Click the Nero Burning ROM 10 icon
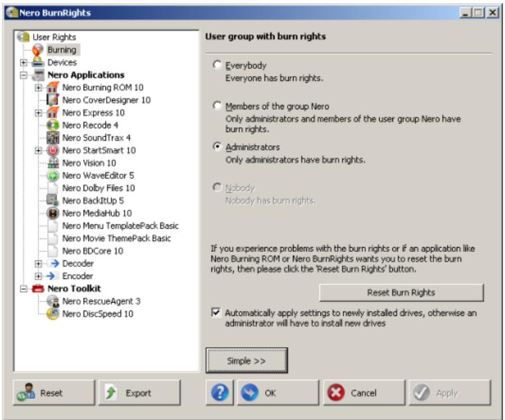The image size is (505, 420). pos(52,87)
